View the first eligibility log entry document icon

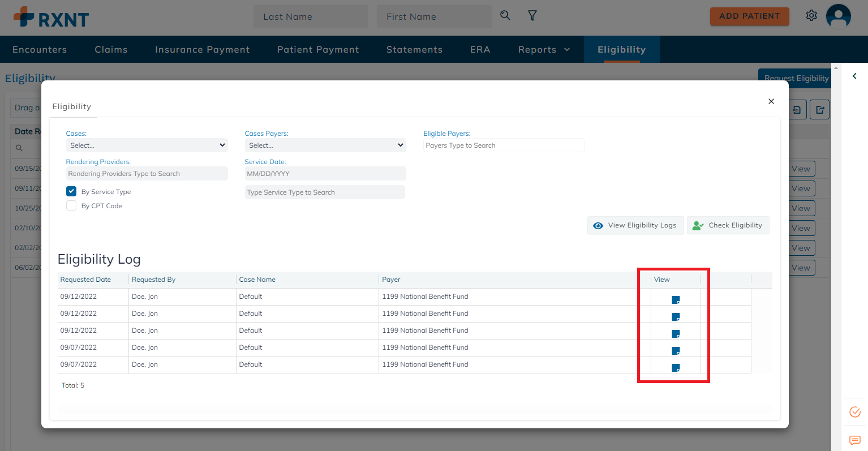676,300
